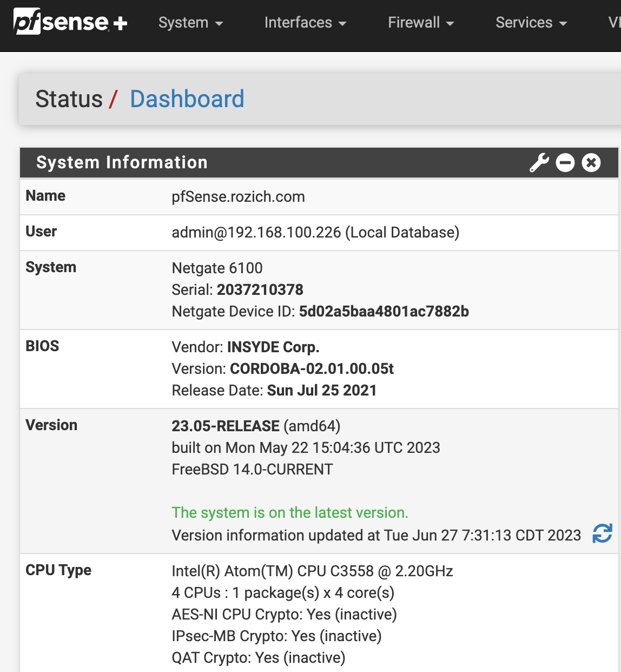Select BIOS version CORDOBA-02.01.00.05t
This screenshot has width=621, height=672.
(312, 368)
